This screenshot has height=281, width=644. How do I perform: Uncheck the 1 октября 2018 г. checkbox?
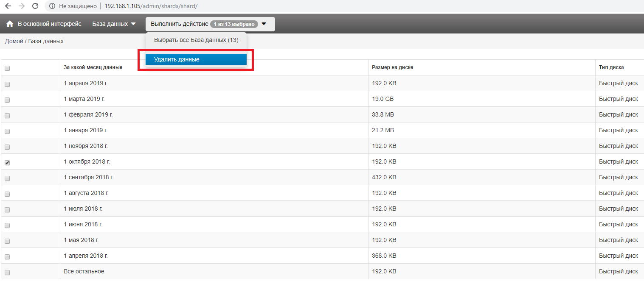[7, 163]
